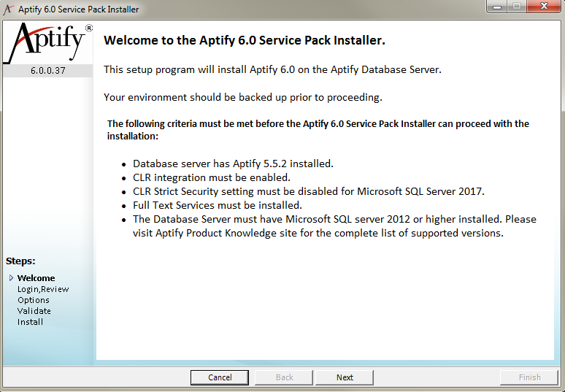Click version number 6.0.0.37

[48, 71]
